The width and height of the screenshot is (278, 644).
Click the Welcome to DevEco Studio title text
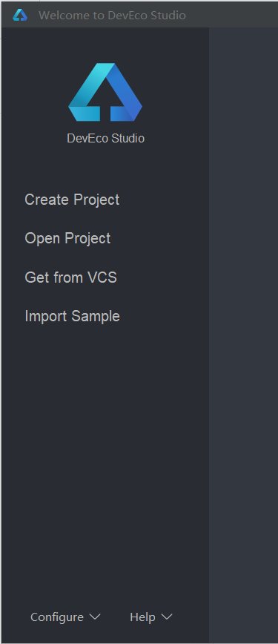[112, 15]
